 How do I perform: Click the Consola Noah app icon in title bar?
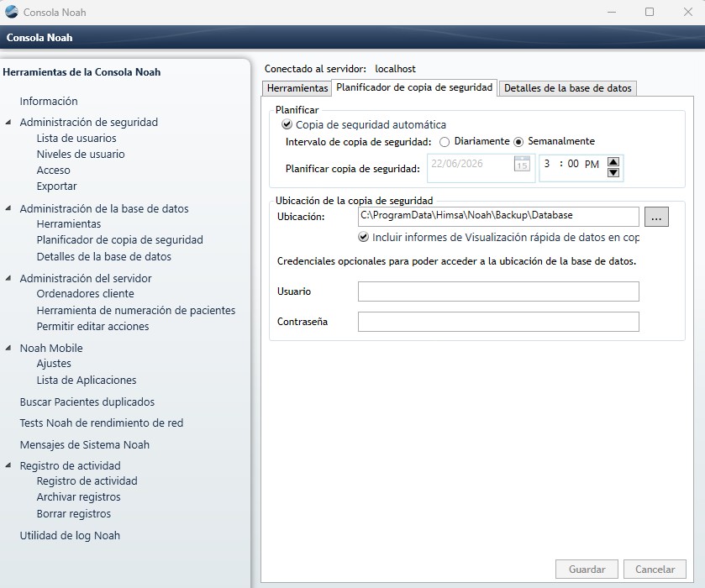point(11,12)
